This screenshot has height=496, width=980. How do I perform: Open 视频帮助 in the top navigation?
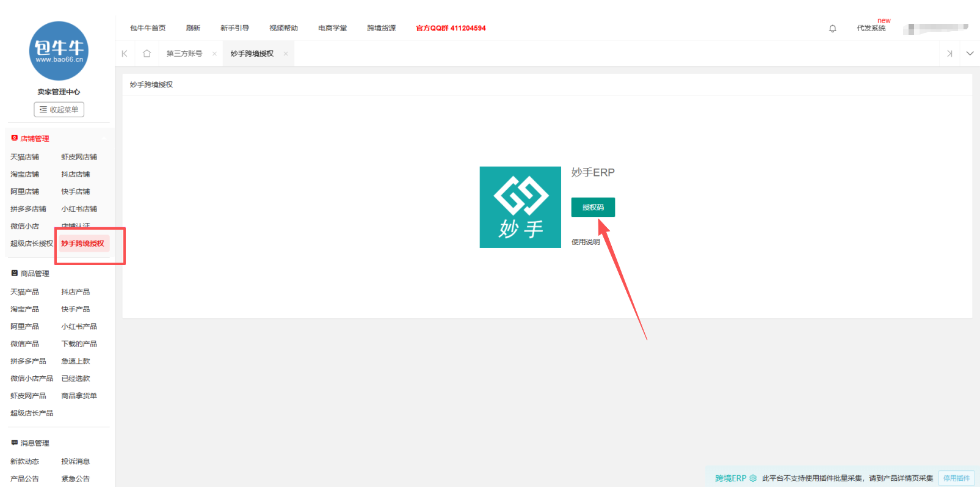click(283, 28)
